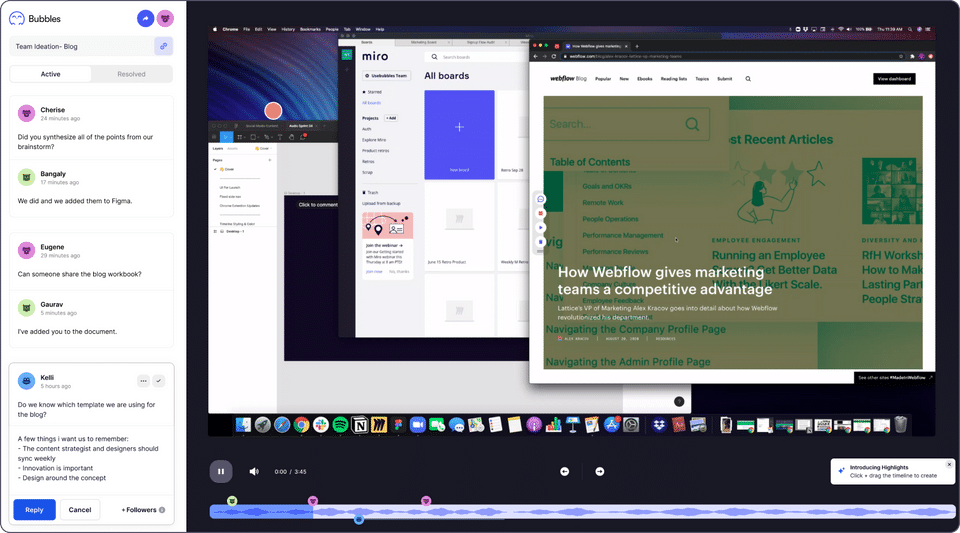Close the Introducing Highlights popup

pos(949,464)
